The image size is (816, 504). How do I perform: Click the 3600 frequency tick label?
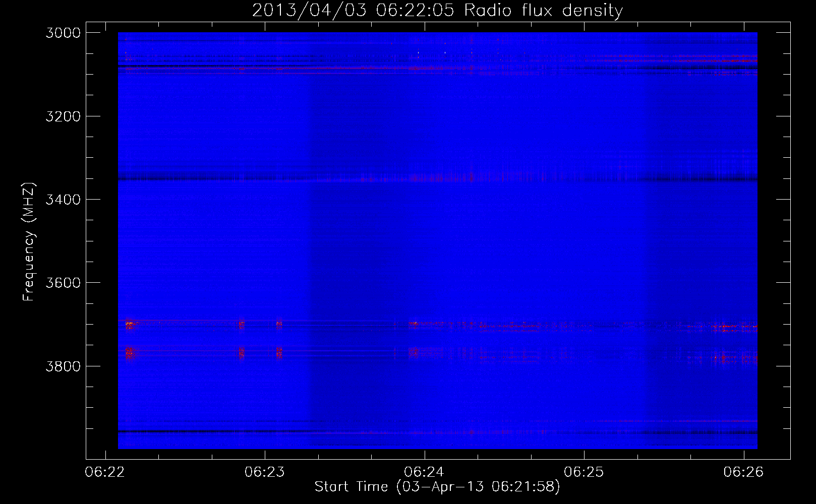[x=63, y=283]
